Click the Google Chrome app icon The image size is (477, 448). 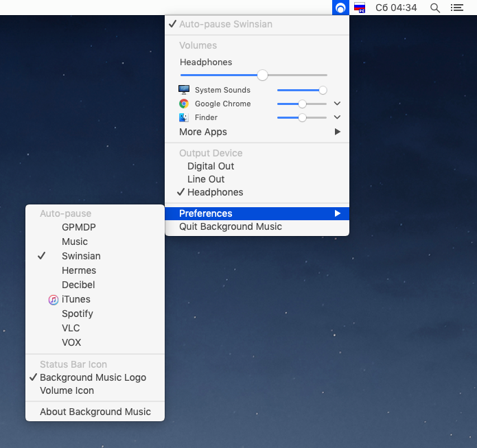coord(184,104)
